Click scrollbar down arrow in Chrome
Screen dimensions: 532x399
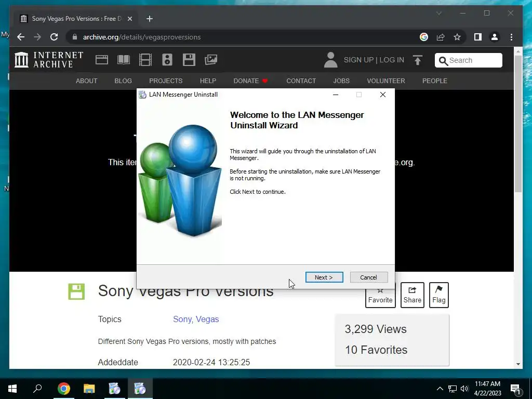518,364
